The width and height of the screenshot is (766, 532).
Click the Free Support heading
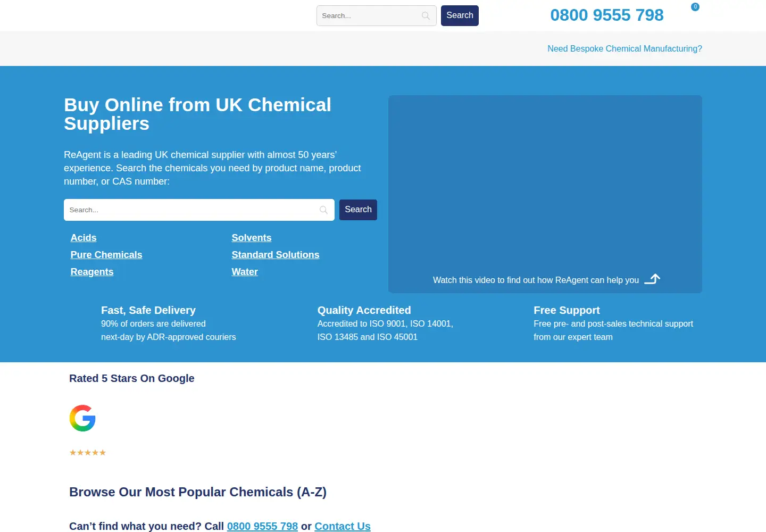click(567, 310)
